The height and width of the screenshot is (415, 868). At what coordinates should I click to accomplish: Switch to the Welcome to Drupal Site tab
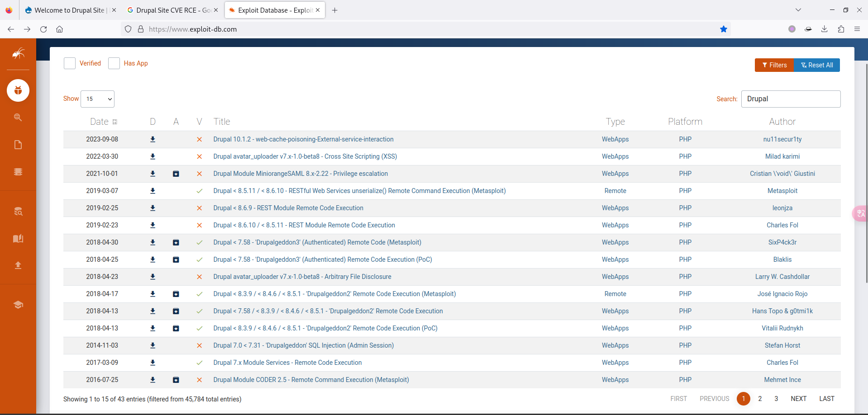point(70,10)
